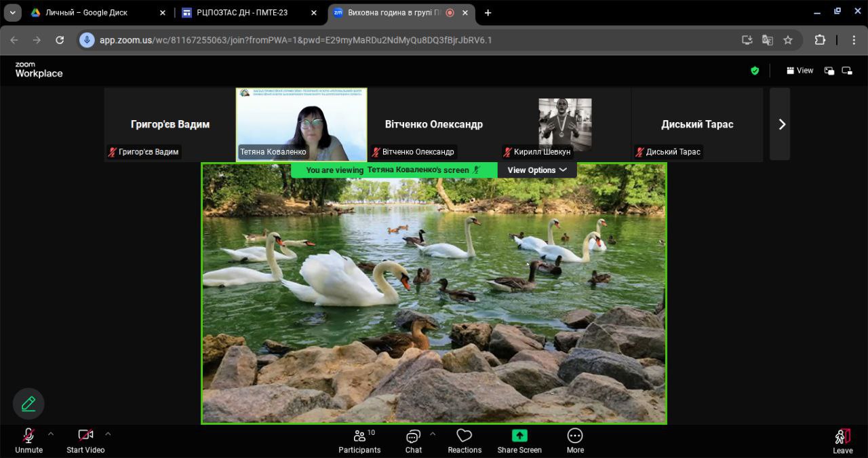Viewport: 868px width, 458px height.
Task: Click the annotation pencil icon
Action: click(x=28, y=404)
